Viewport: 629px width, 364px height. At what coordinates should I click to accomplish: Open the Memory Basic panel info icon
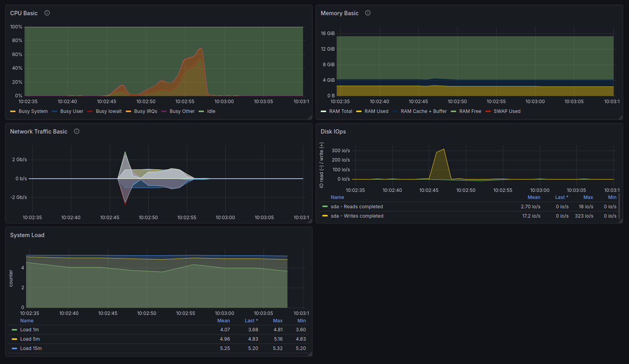click(x=368, y=13)
